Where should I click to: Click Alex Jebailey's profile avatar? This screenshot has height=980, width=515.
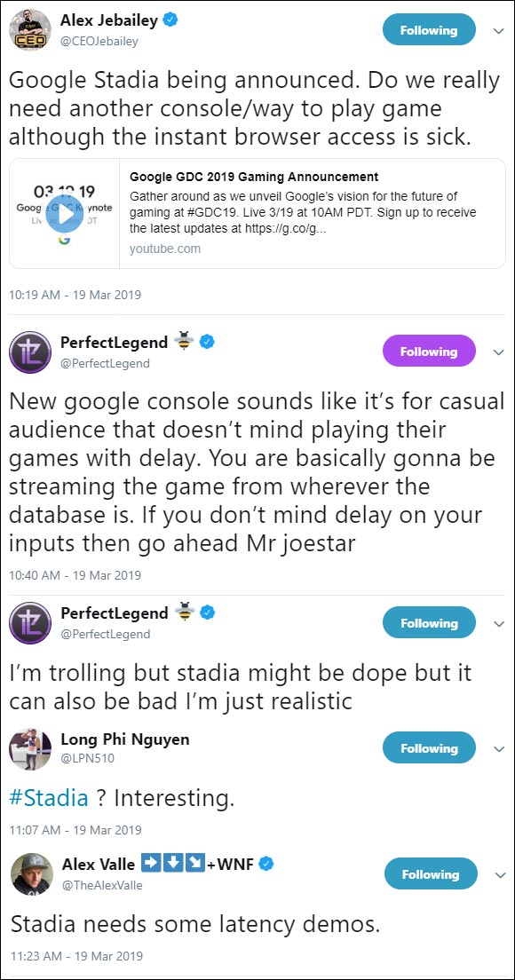28,28
